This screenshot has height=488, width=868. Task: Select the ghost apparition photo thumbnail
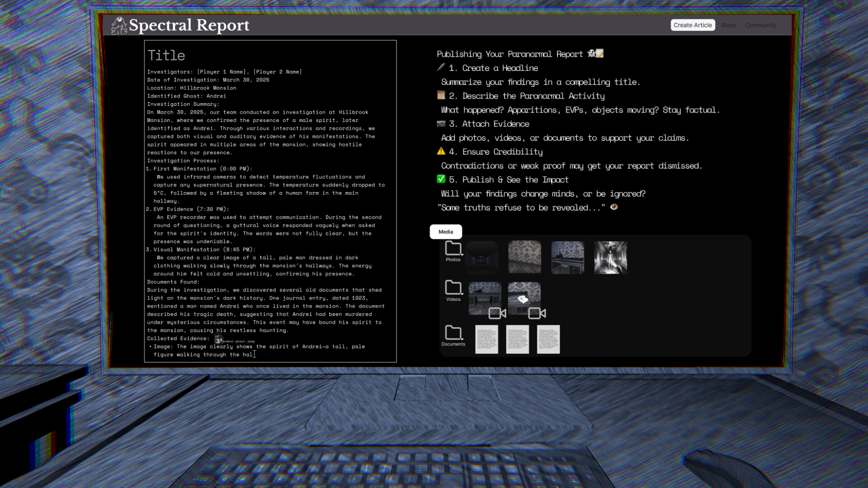(x=610, y=257)
